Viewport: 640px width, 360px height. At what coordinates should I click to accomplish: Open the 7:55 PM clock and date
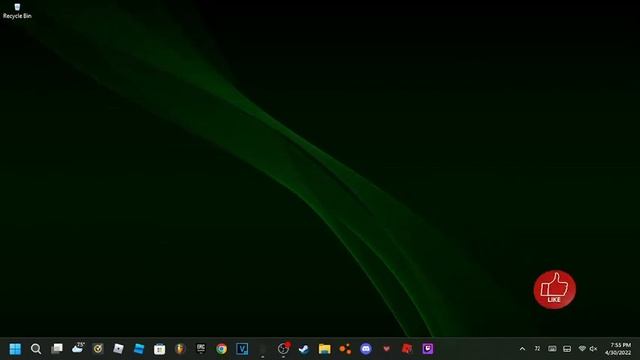click(619, 349)
